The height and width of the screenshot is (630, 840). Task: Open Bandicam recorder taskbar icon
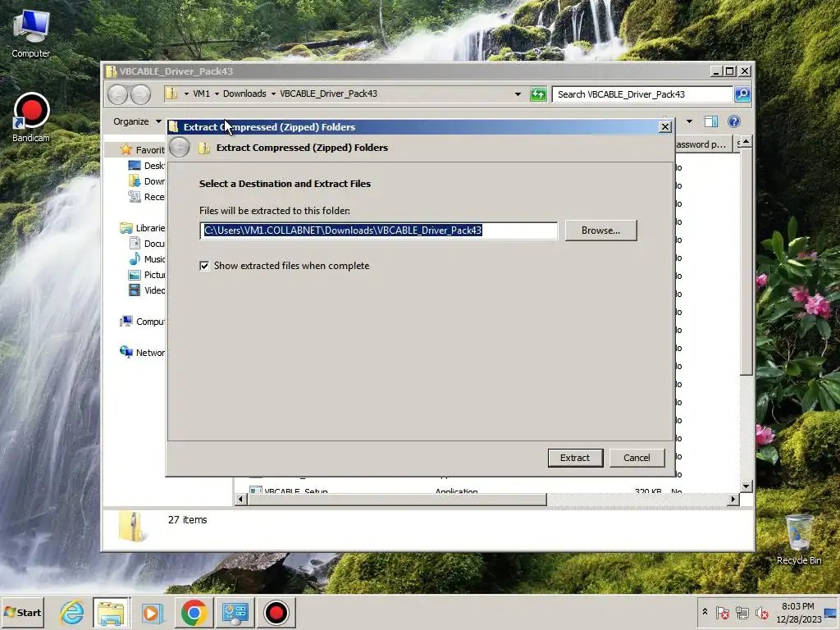(276, 612)
